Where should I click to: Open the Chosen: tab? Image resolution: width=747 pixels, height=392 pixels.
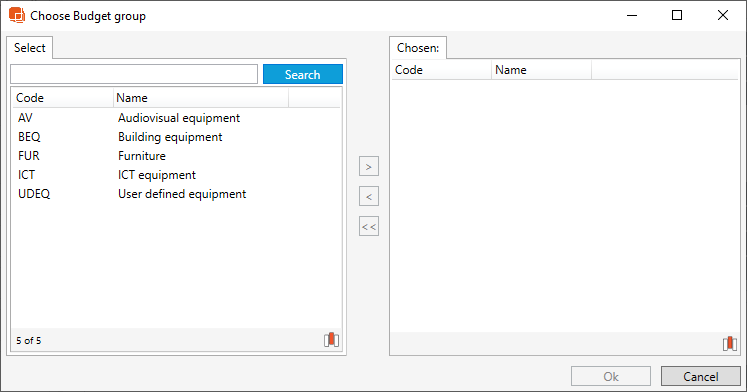coord(418,48)
